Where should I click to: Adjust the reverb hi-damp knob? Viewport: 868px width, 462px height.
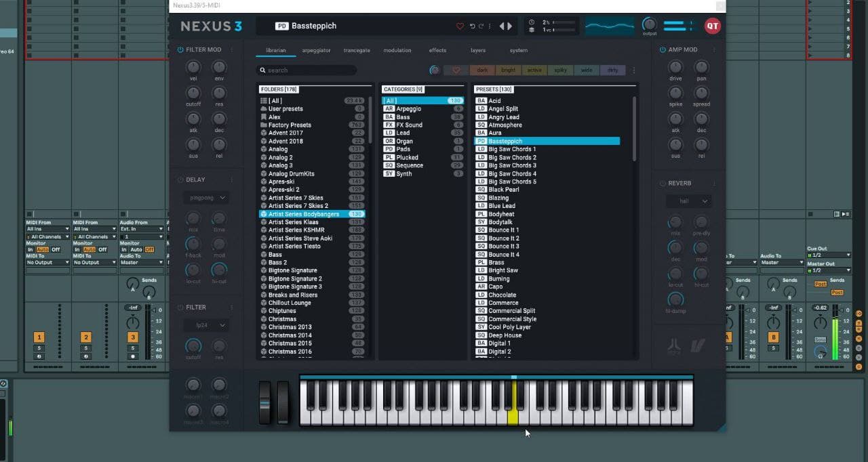[675, 299]
